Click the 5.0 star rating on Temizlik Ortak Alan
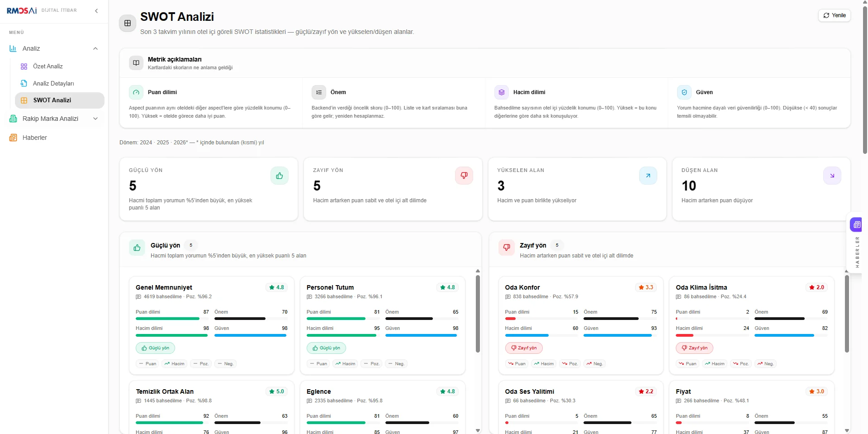This screenshot has height=434, width=868. (277, 391)
